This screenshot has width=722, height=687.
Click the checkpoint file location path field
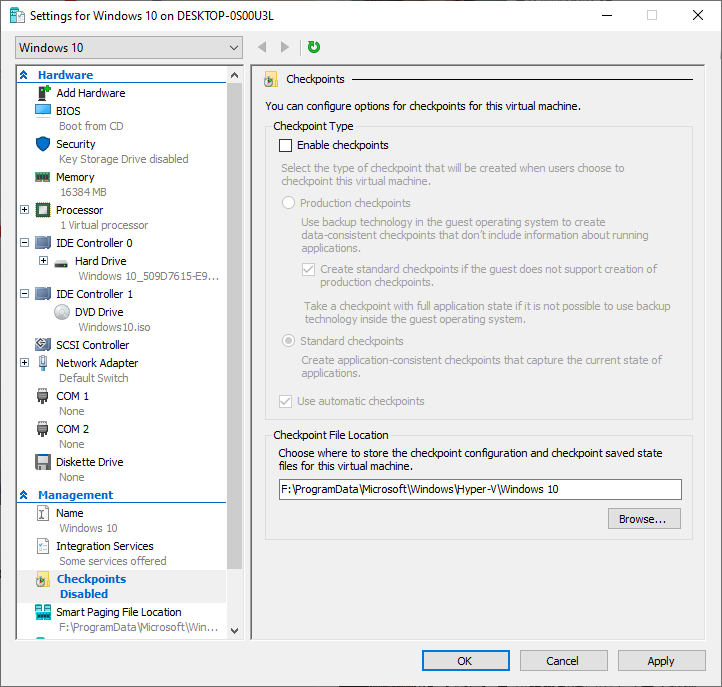480,489
